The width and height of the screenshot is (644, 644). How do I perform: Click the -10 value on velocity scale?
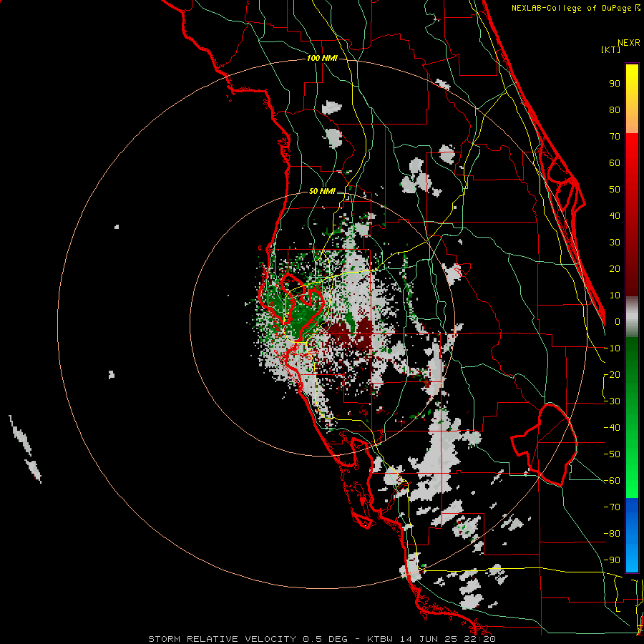pyautogui.click(x=612, y=348)
